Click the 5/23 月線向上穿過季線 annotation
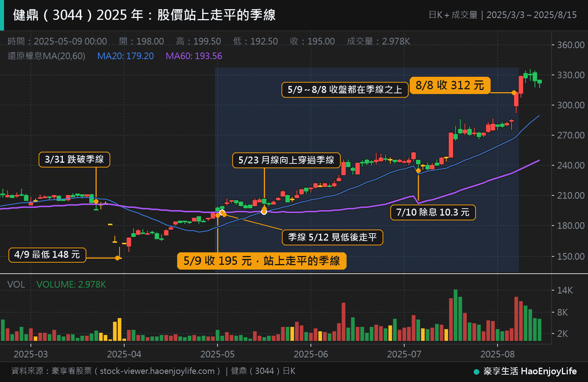The height and width of the screenshot is (382, 588). point(286,160)
